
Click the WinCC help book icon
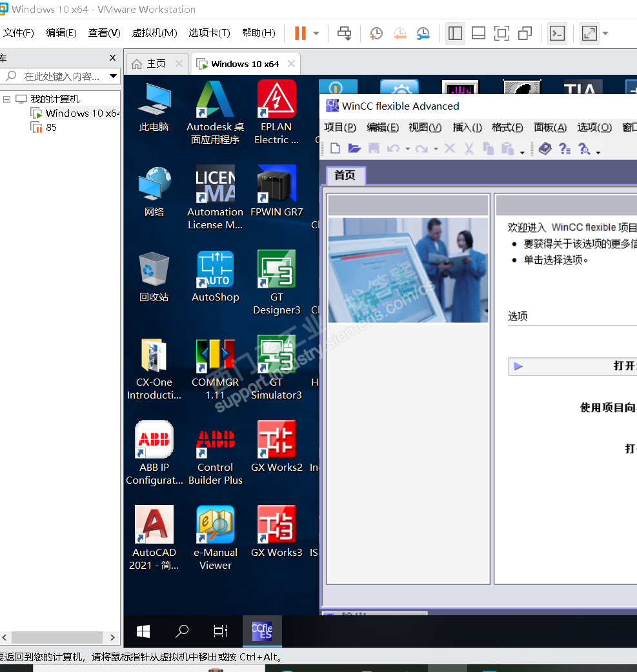545,149
